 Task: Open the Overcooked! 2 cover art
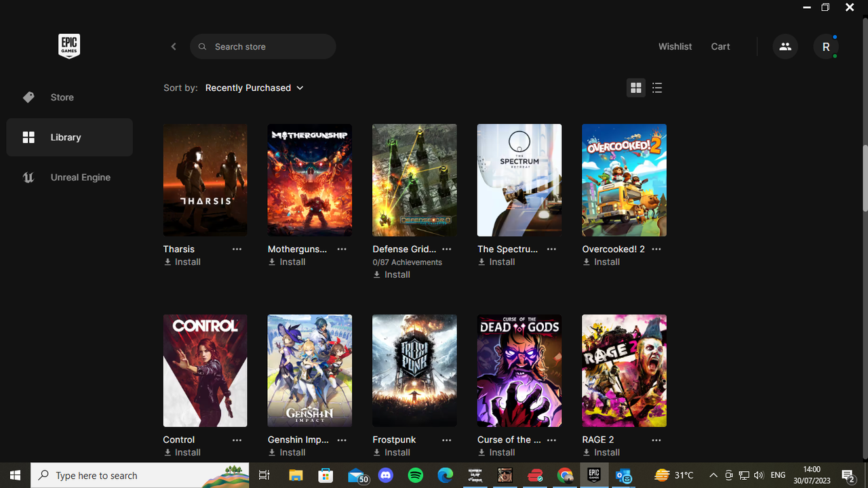[x=625, y=180]
